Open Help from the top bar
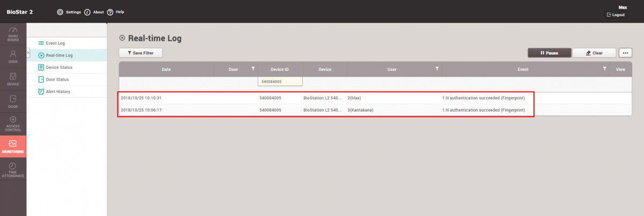 110,12
